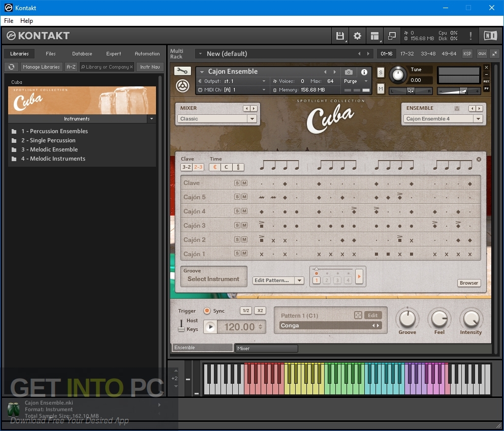
Task: Click the Browser button
Action: pos(468,283)
